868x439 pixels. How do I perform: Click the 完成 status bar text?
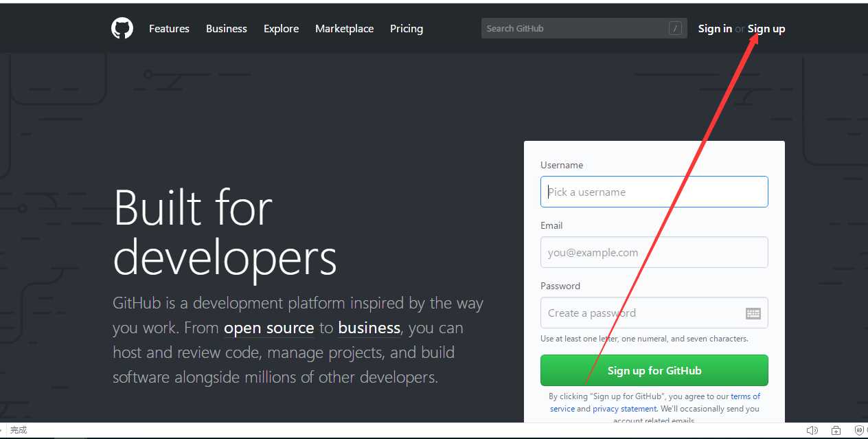click(x=19, y=430)
